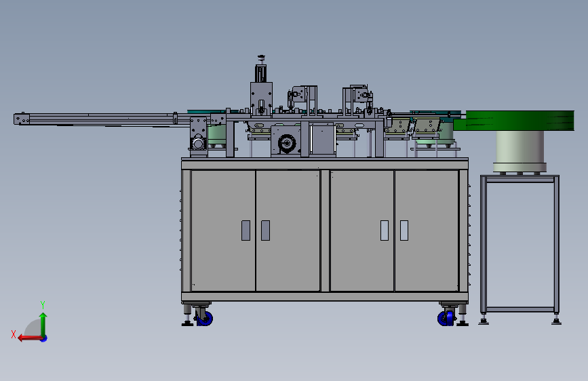Select the green vibratory bowl feeder top

click(x=514, y=121)
